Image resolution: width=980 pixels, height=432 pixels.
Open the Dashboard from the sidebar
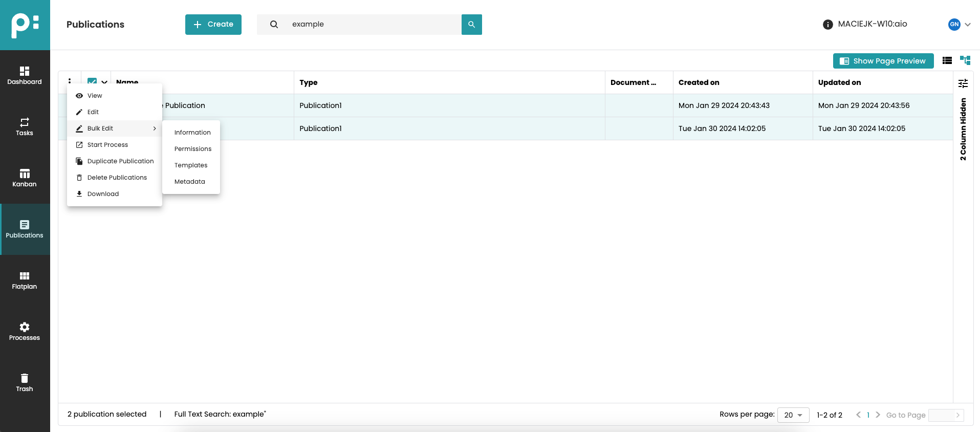[x=25, y=76]
